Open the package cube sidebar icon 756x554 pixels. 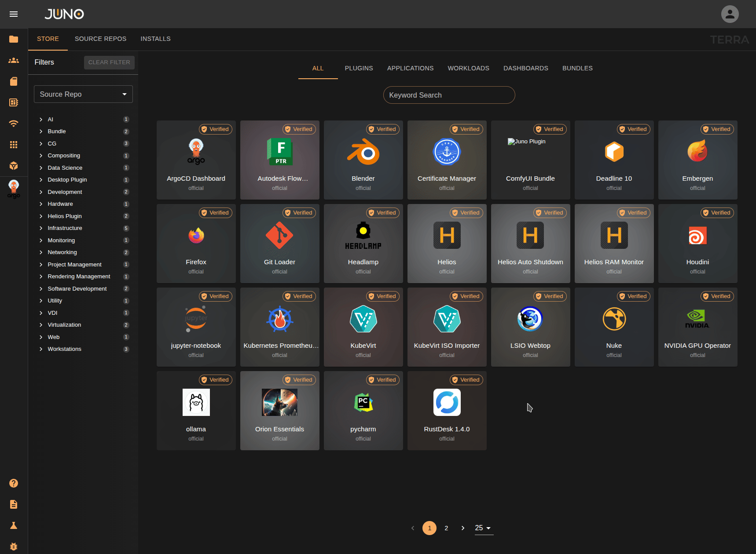click(14, 166)
